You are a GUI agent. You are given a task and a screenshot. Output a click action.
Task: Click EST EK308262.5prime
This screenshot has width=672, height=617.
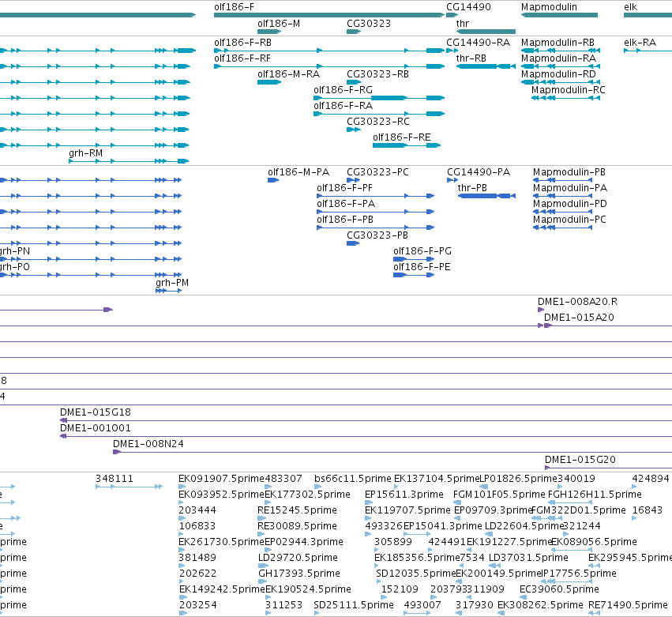pyautogui.click(x=501, y=613)
